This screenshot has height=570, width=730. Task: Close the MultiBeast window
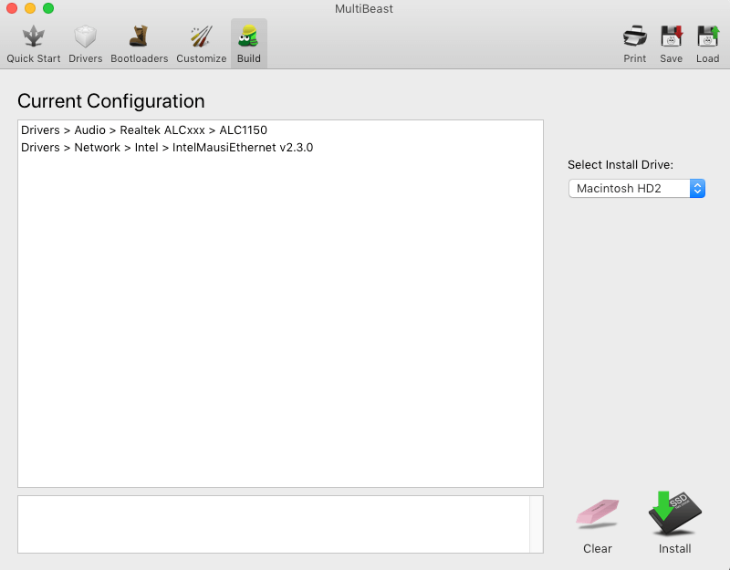tap(12, 8)
